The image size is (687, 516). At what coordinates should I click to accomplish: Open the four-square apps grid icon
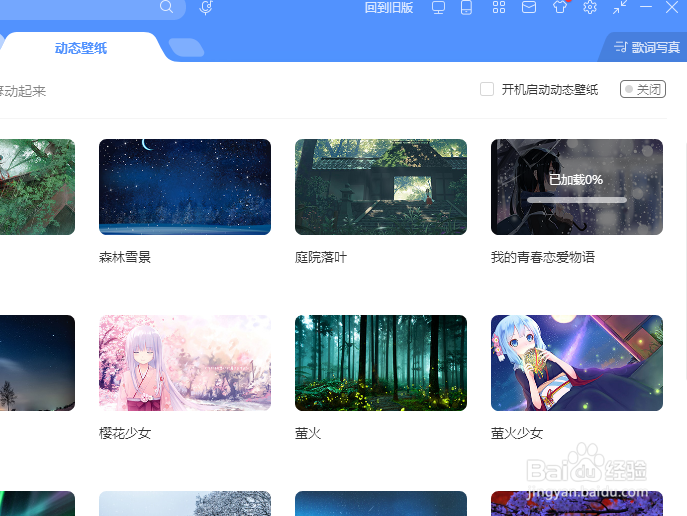pos(499,7)
